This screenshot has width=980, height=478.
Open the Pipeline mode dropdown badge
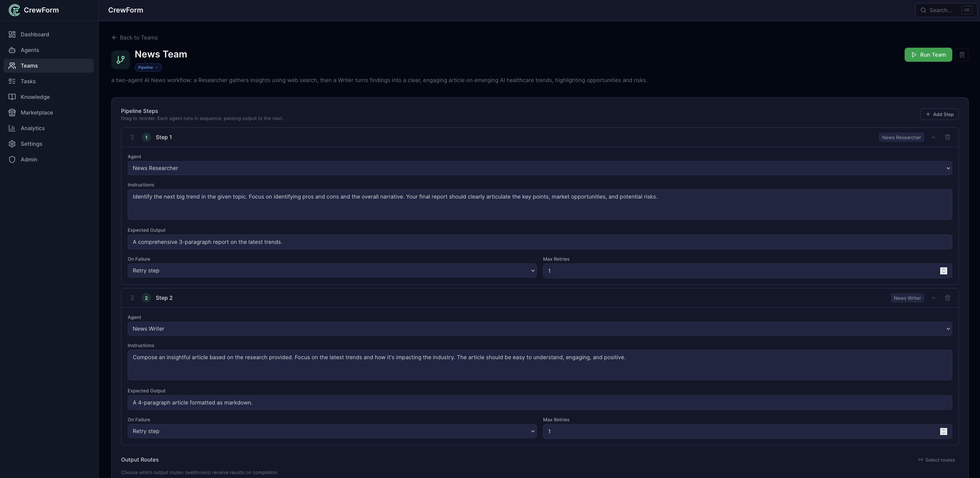pyautogui.click(x=148, y=67)
